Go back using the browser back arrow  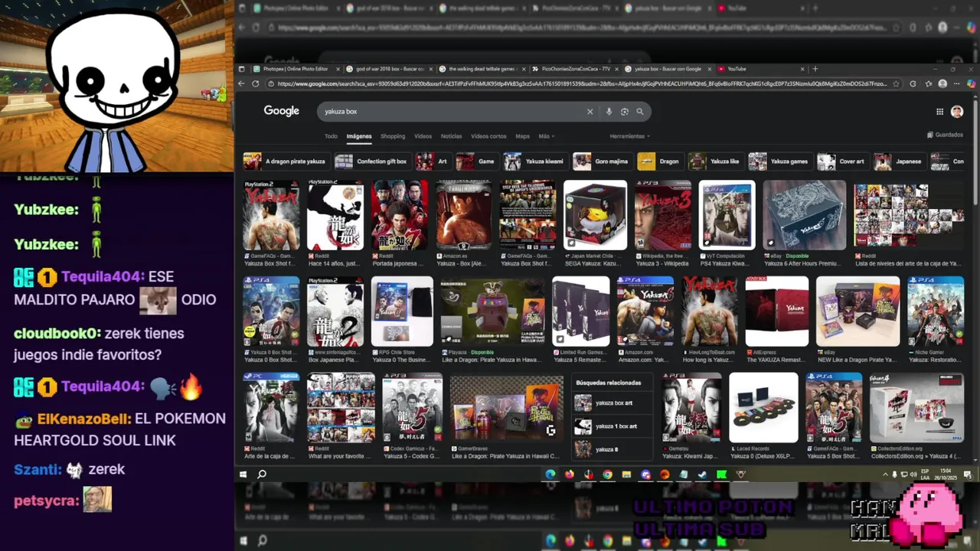(x=242, y=83)
